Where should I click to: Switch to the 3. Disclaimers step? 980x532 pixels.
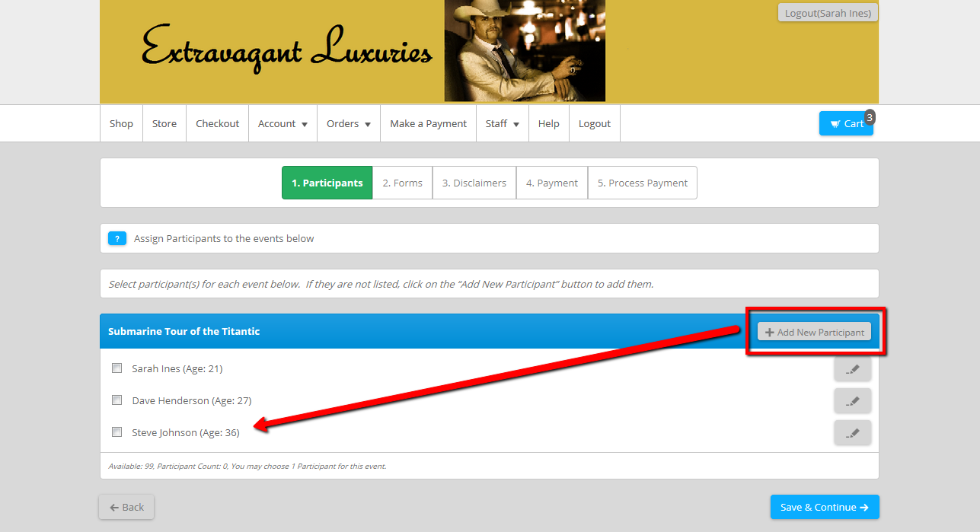point(474,183)
